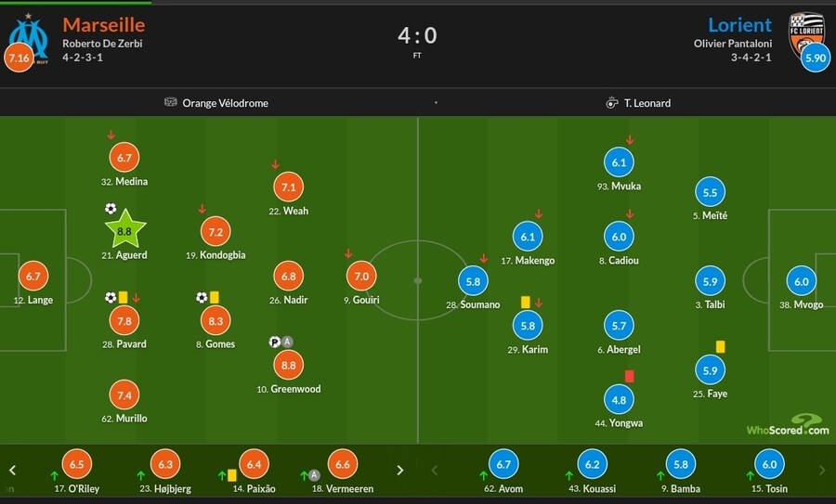Click Aguerd's star man-of-the-match rating
The image size is (836, 504).
tap(124, 229)
